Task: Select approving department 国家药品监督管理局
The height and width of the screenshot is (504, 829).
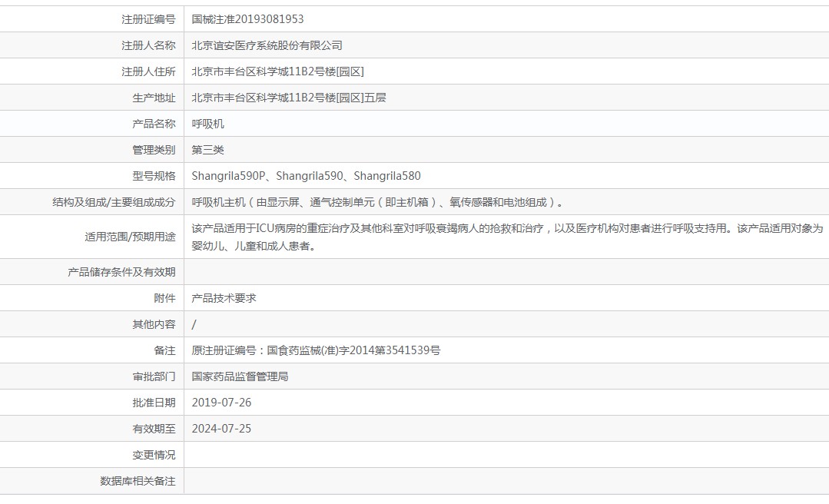Action: (240, 376)
